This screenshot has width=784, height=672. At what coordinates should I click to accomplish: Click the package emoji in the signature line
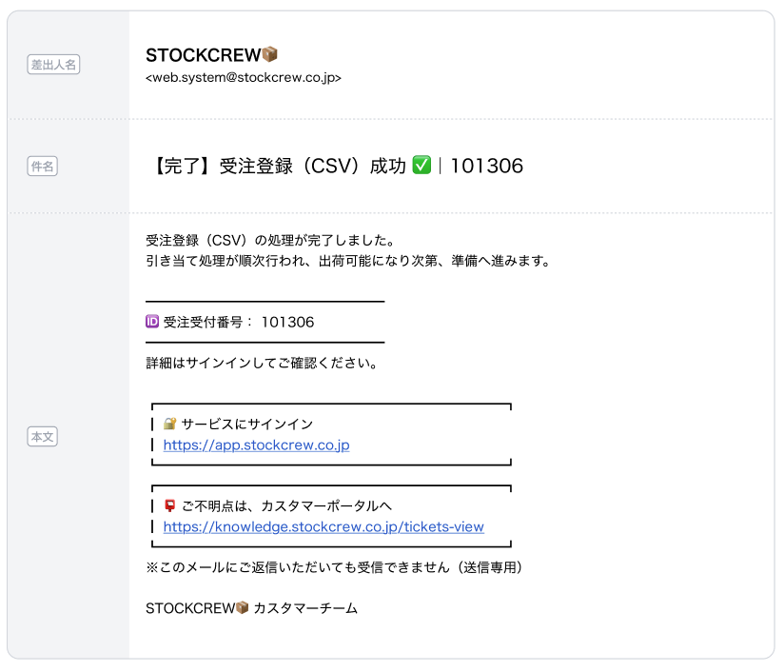tap(242, 608)
